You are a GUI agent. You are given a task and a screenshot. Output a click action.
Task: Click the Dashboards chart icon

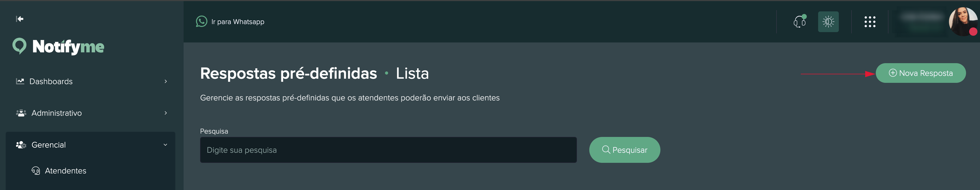pyautogui.click(x=20, y=82)
